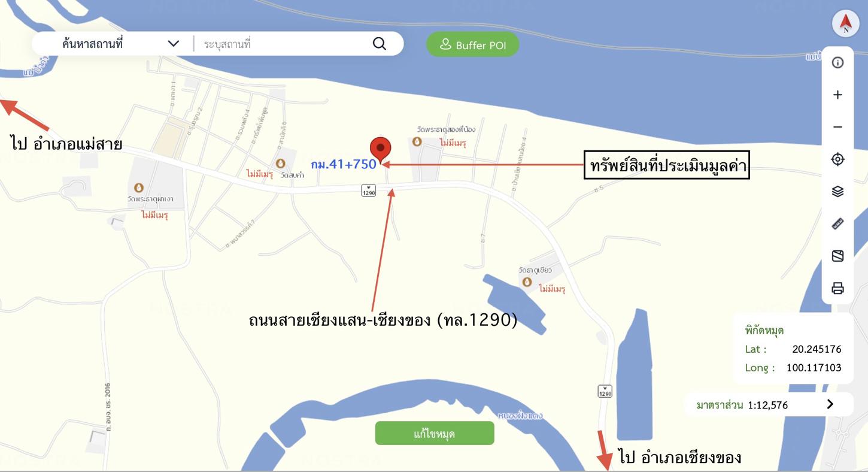
Task: Click the magnifier search icon
Action: coord(380,44)
